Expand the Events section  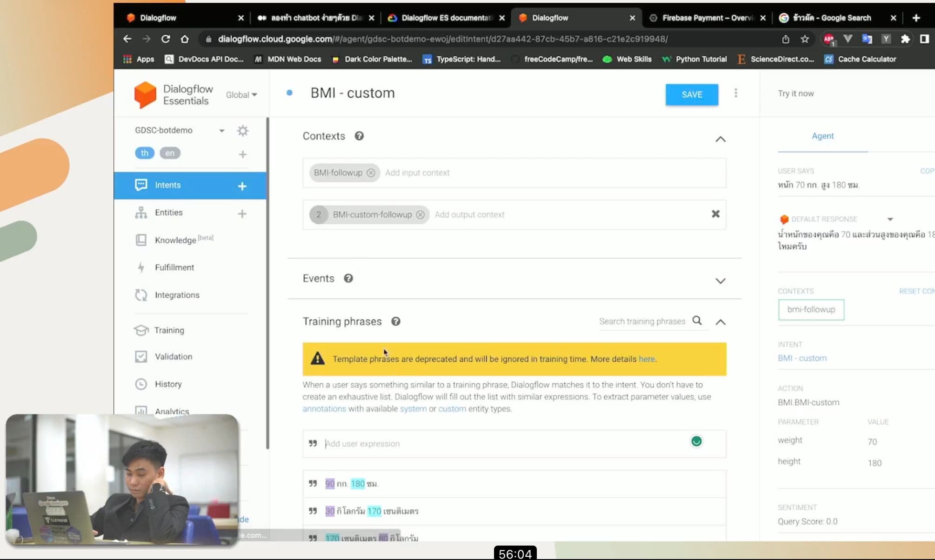[x=720, y=281]
